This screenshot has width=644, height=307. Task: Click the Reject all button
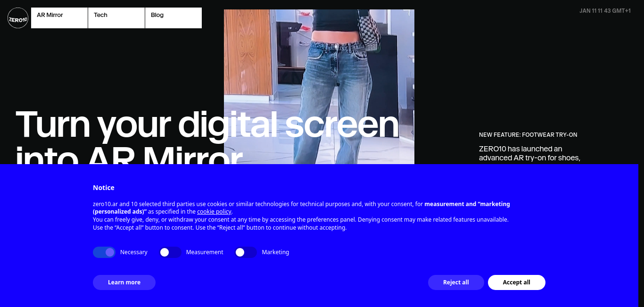(456, 282)
